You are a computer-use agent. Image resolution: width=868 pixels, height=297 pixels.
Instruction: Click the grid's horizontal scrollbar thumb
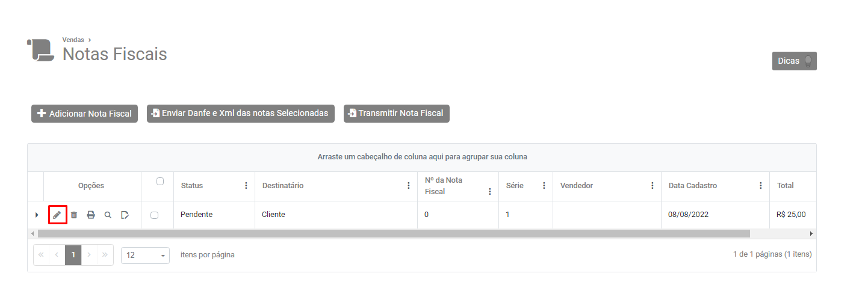[391, 233]
